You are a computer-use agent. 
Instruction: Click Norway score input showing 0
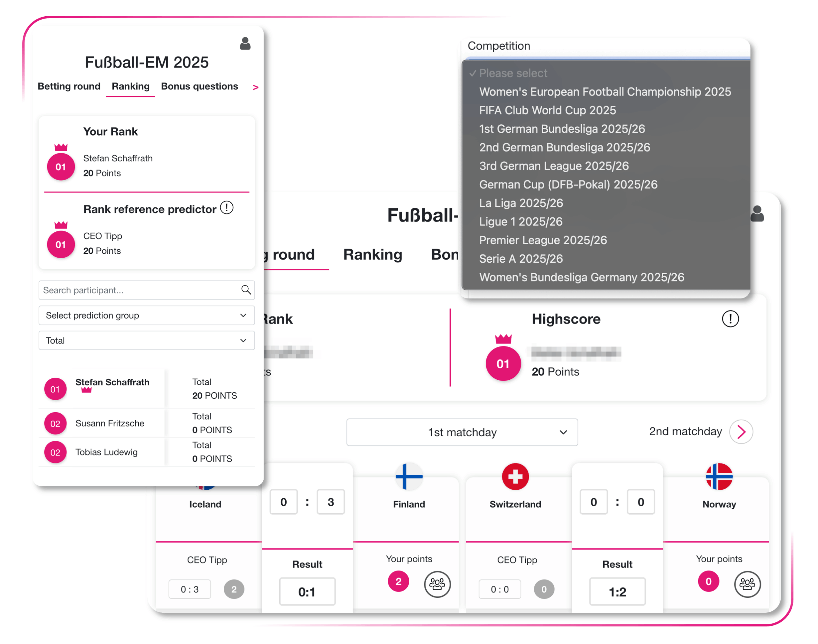coord(640,502)
